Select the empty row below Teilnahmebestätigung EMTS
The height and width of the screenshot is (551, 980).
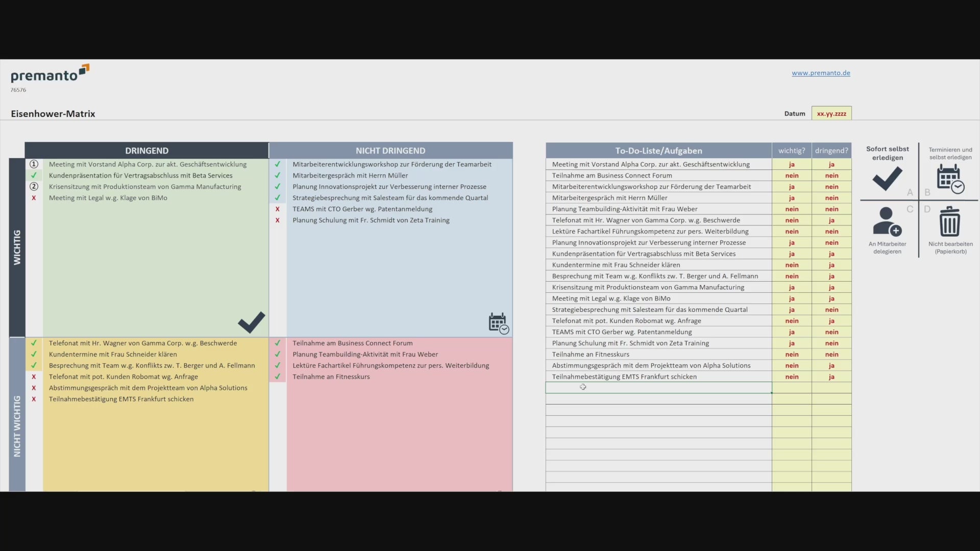click(658, 388)
